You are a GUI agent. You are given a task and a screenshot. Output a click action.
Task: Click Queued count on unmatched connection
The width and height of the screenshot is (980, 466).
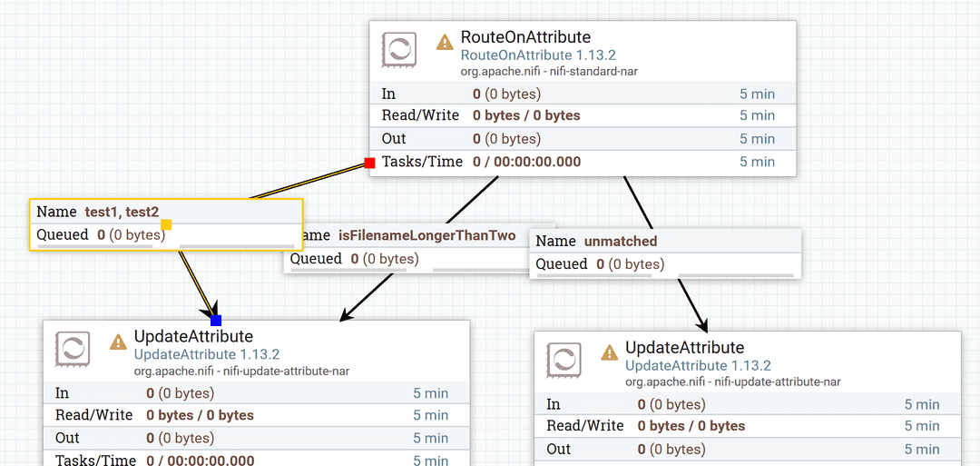coord(630,264)
